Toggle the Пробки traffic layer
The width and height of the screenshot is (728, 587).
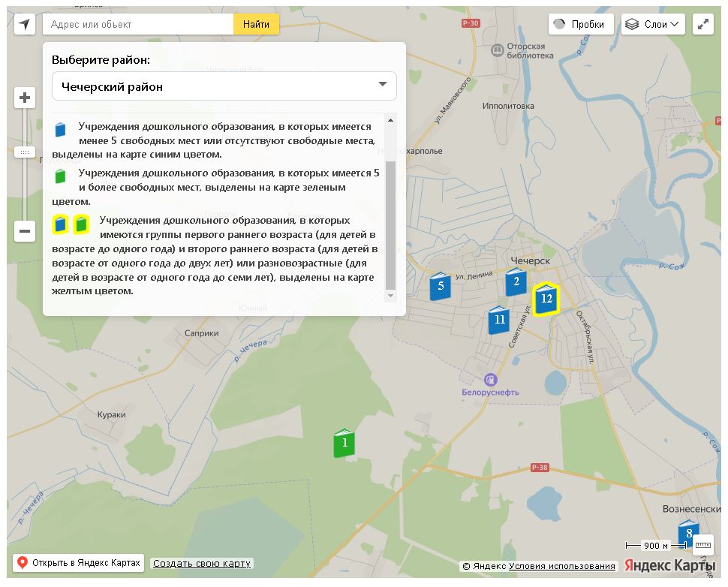click(x=581, y=24)
